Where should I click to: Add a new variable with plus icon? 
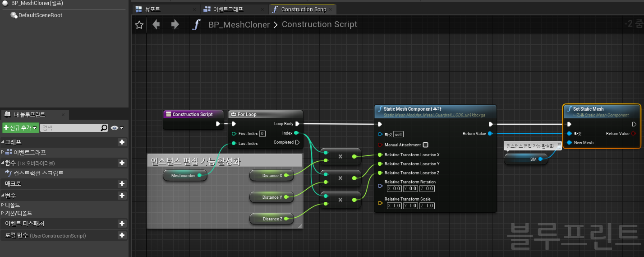(121, 196)
